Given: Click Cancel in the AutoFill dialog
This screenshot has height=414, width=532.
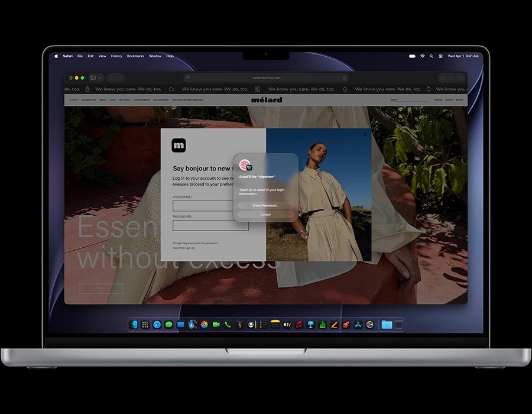Looking at the screenshot, I should point(265,215).
